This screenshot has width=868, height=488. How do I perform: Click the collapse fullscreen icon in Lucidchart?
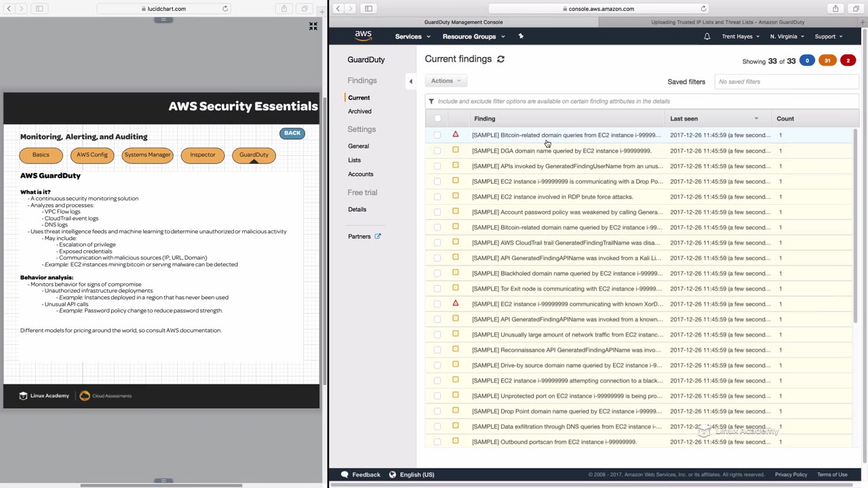313,26
